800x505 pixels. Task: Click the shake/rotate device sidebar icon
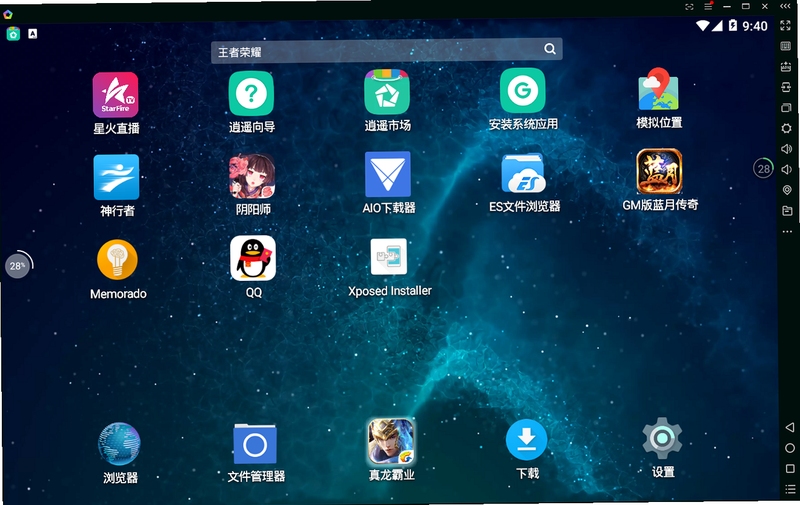point(786,87)
